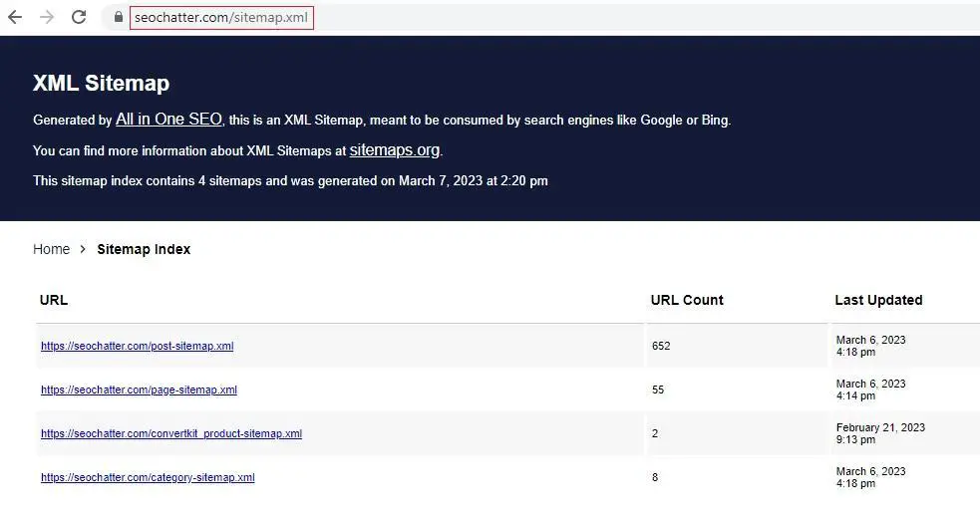Open the post-sitemap.xml link
Screen dimensions: 980x522
pos(137,346)
